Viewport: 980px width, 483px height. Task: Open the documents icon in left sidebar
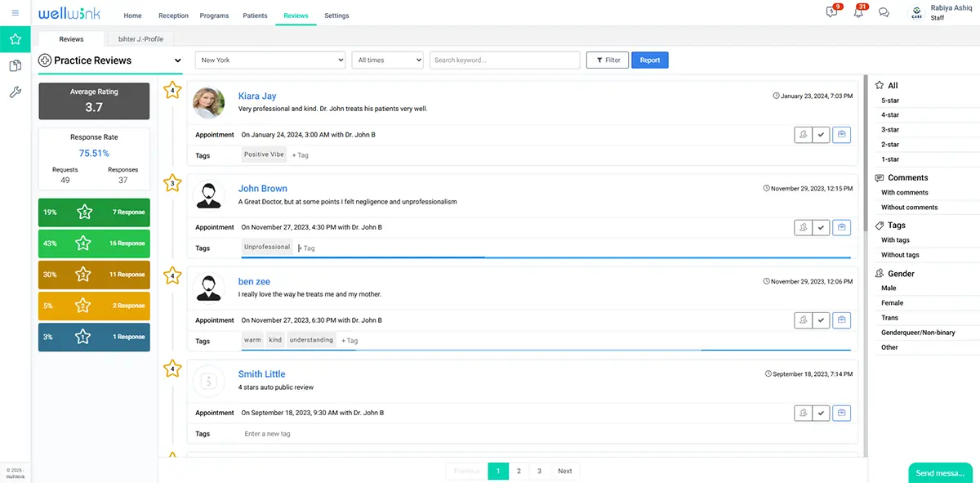click(x=15, y=66)
